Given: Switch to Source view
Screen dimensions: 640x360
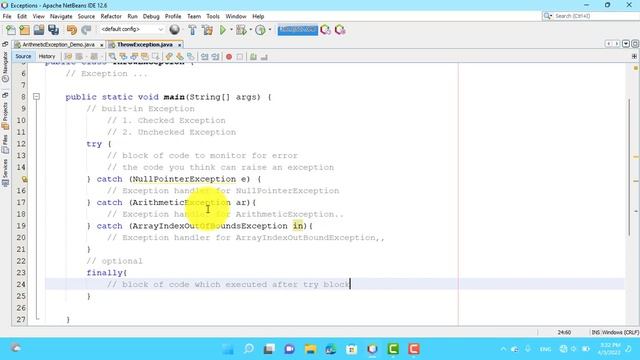Looking at the screenshot, I should coord(23,56).
